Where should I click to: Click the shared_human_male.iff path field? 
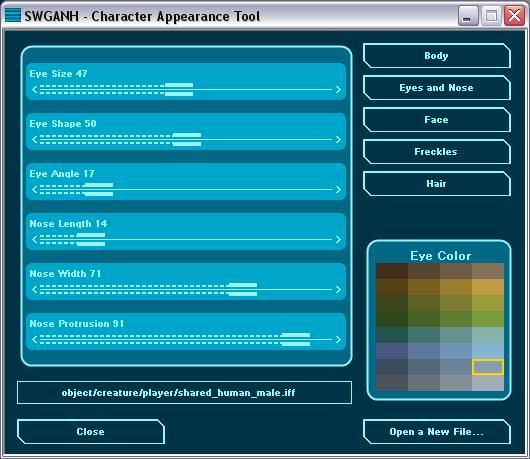(x=184, y=393)
